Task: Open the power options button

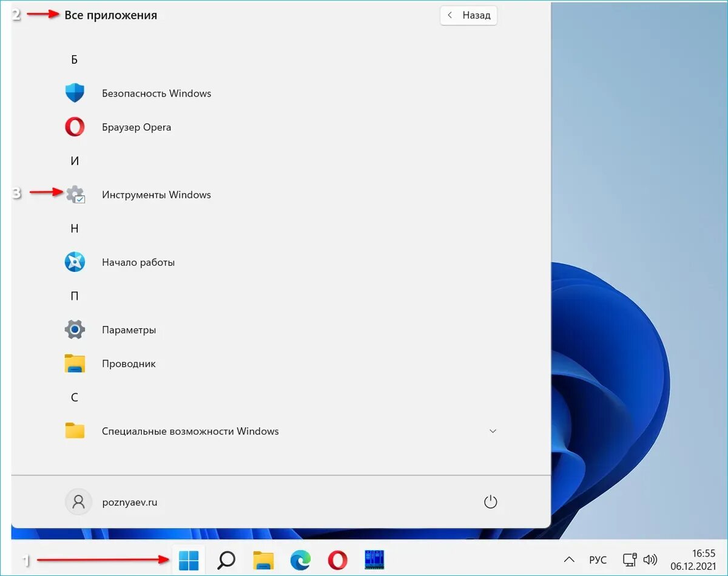Action: point(490,502)
